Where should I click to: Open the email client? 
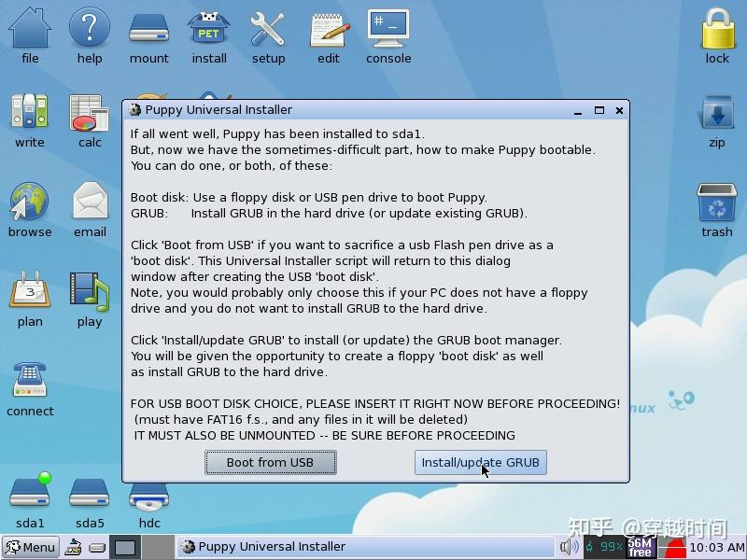pyautogui.click(x=89, y=201)
